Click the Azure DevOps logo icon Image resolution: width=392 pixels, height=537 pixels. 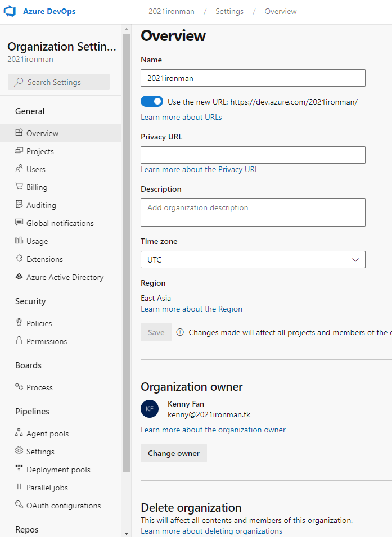tap(10, 12)
